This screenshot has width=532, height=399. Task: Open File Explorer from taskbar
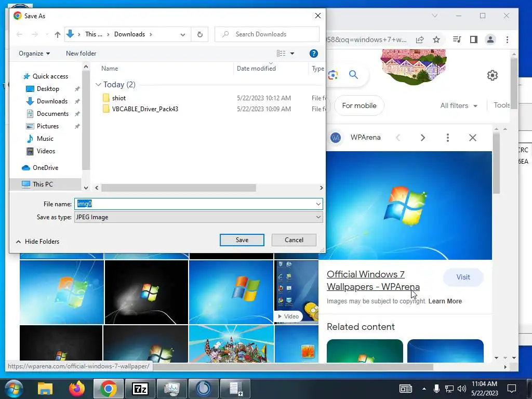[45, 389]
